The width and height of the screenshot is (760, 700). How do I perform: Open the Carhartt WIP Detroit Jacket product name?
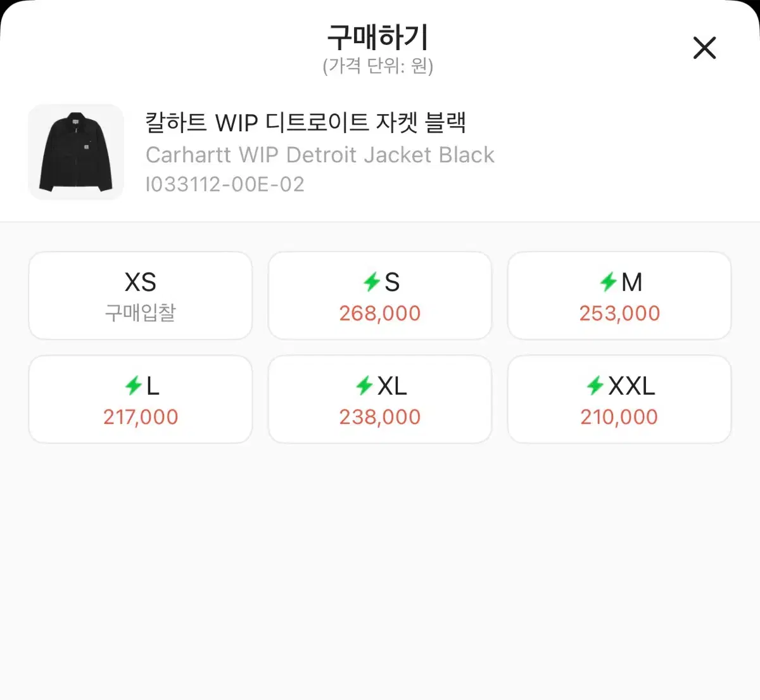(320, 155)
